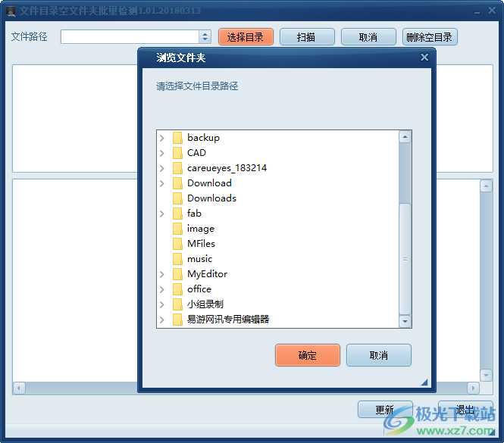Click the backup folder icon

pos(177,138)
